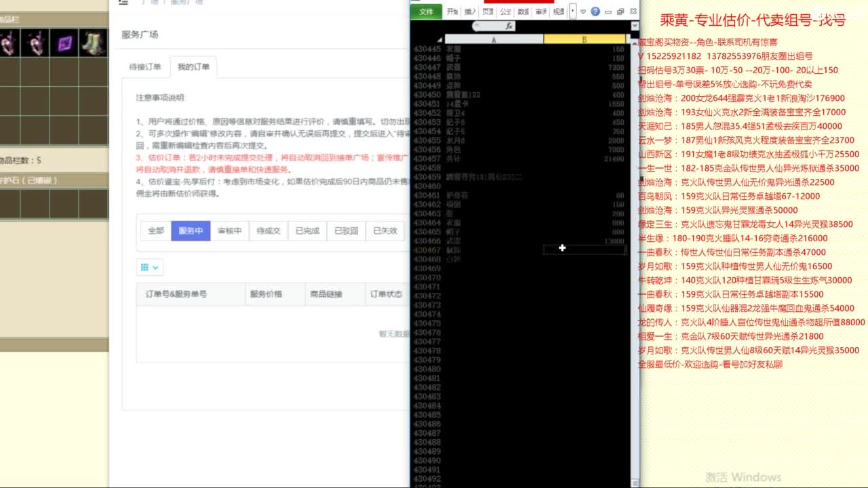
Task: Switch to the 数据 ribbon tab
Action: click(x=524, y=12)
